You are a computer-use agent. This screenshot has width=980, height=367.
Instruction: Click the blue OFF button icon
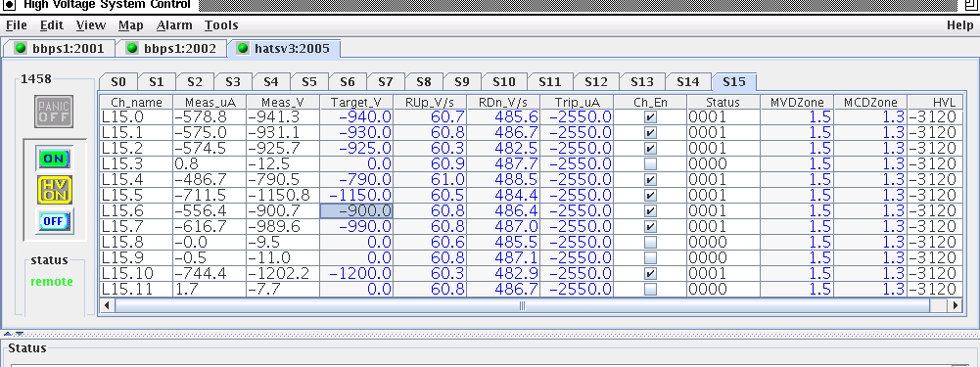point(54,221)
